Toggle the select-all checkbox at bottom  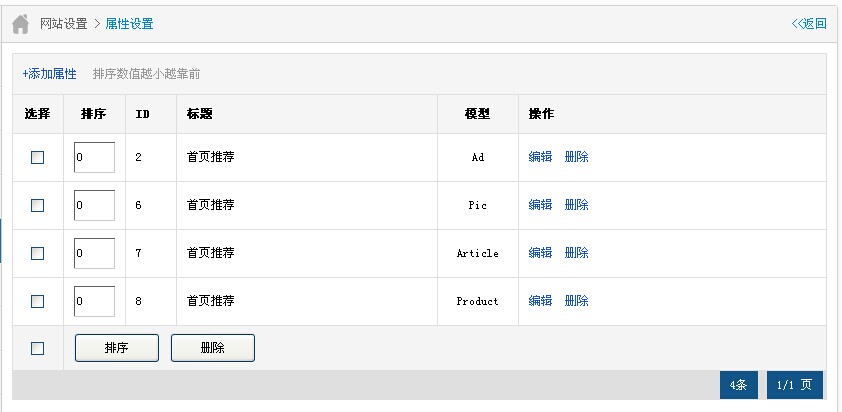pyautogui.click(x=38, y=349)
